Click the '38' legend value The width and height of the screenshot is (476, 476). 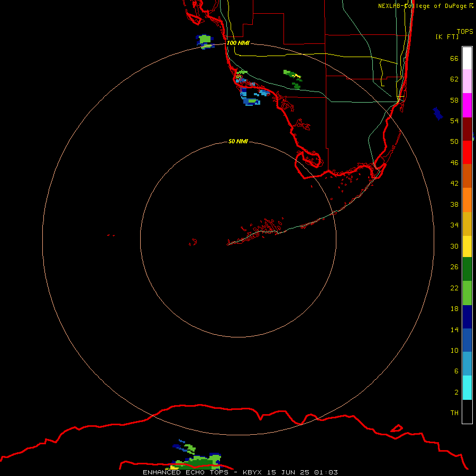[454, 204]
